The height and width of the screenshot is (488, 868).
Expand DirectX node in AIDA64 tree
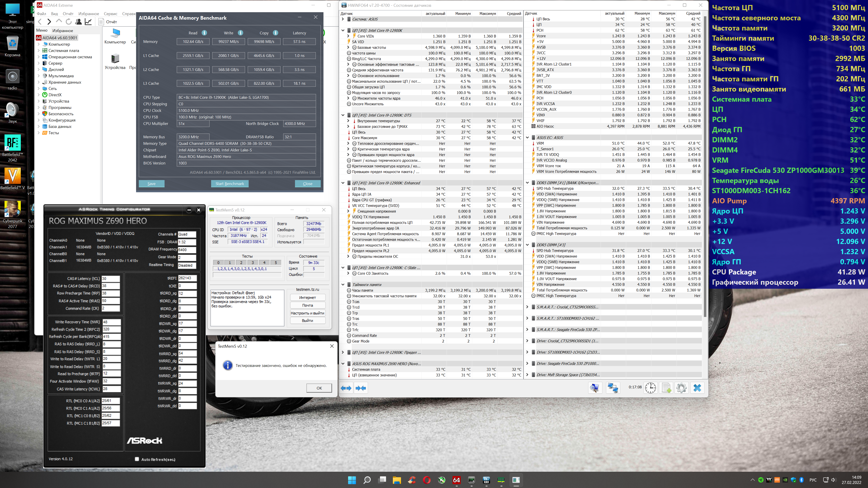(39, 95)
